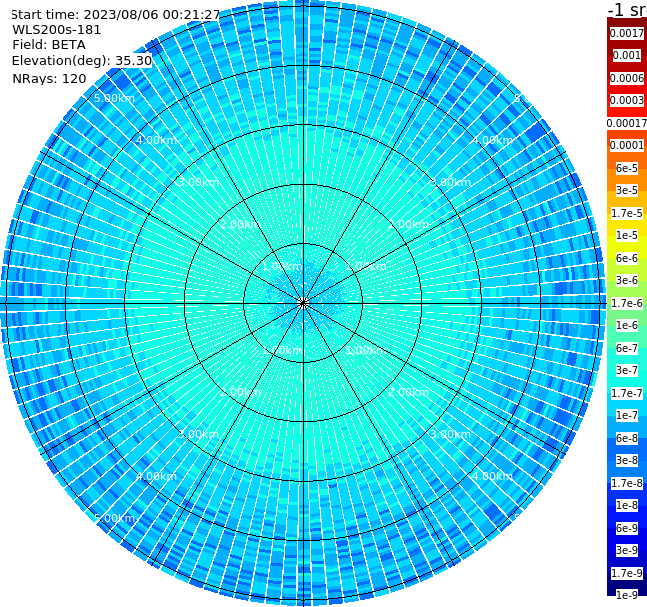Select the 0.001 colorbar label

[x=627, y=55]
